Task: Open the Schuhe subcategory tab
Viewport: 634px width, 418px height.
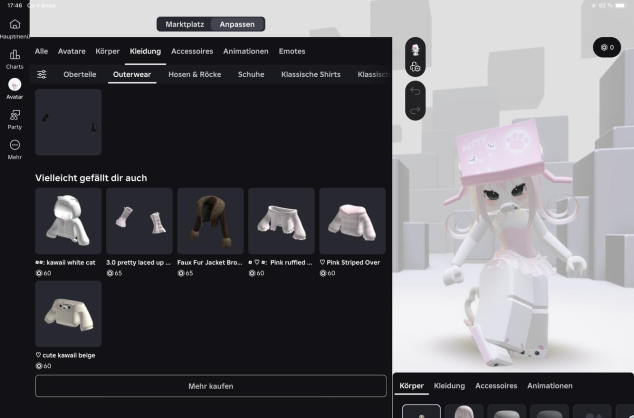Action: tap(251, 74)
